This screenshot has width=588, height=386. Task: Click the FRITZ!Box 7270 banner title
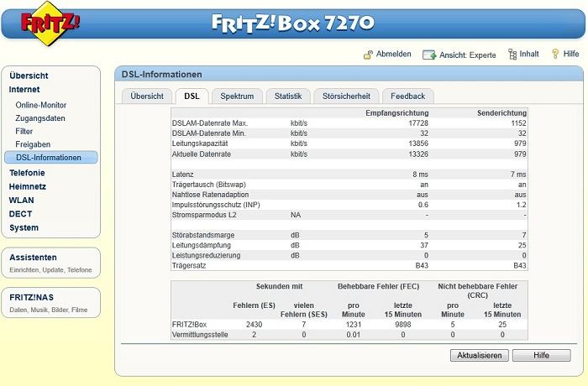click(293, 23)
